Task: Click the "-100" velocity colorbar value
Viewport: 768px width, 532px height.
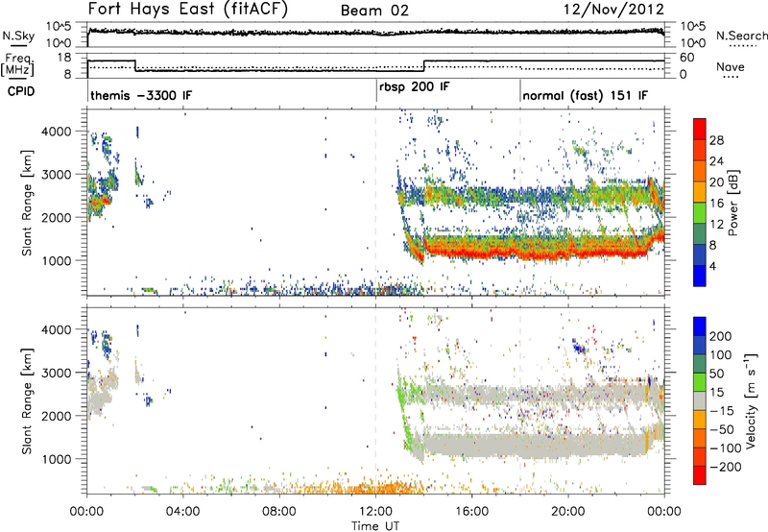Action: click(x=725, y=447)
